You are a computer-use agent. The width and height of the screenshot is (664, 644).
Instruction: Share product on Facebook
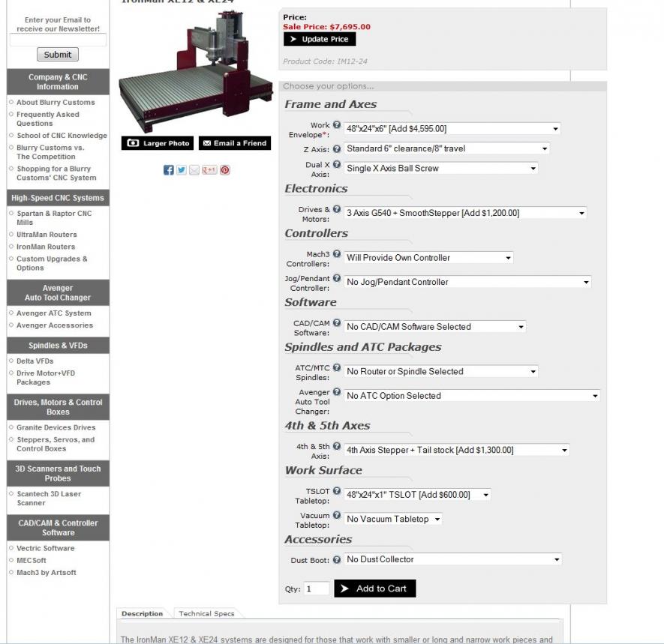tap(169, 170)
